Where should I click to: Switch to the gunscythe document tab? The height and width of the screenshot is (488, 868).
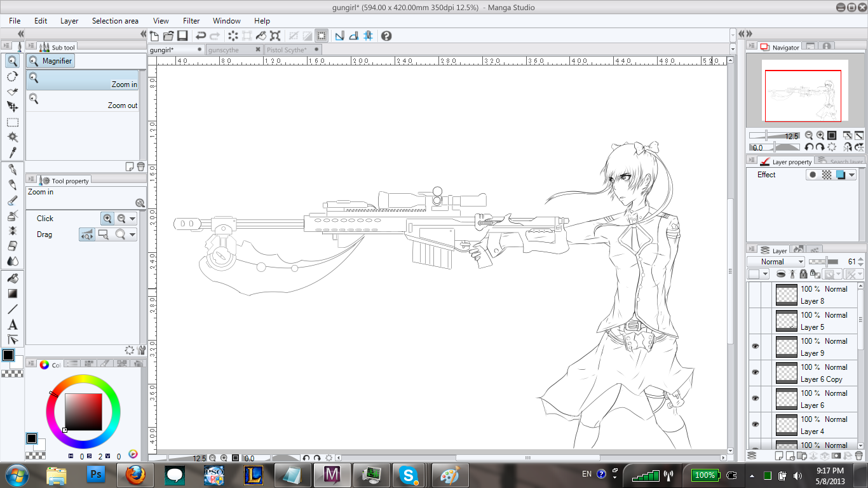[233, 50]
